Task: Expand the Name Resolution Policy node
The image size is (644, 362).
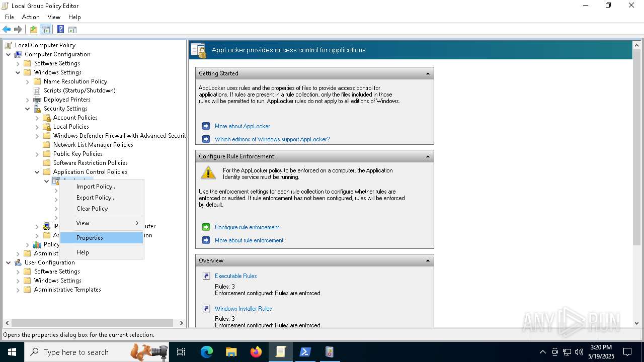Action: 28,81
